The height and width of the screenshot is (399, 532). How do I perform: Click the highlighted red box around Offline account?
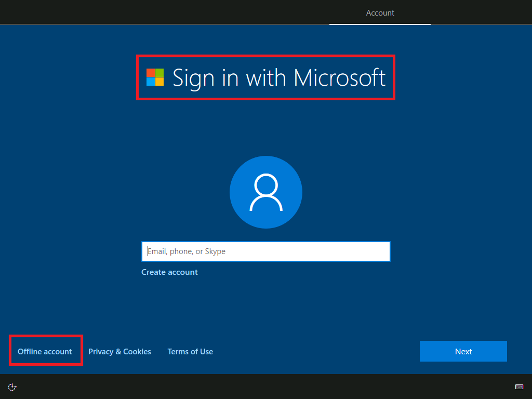[x=45, y=351]
